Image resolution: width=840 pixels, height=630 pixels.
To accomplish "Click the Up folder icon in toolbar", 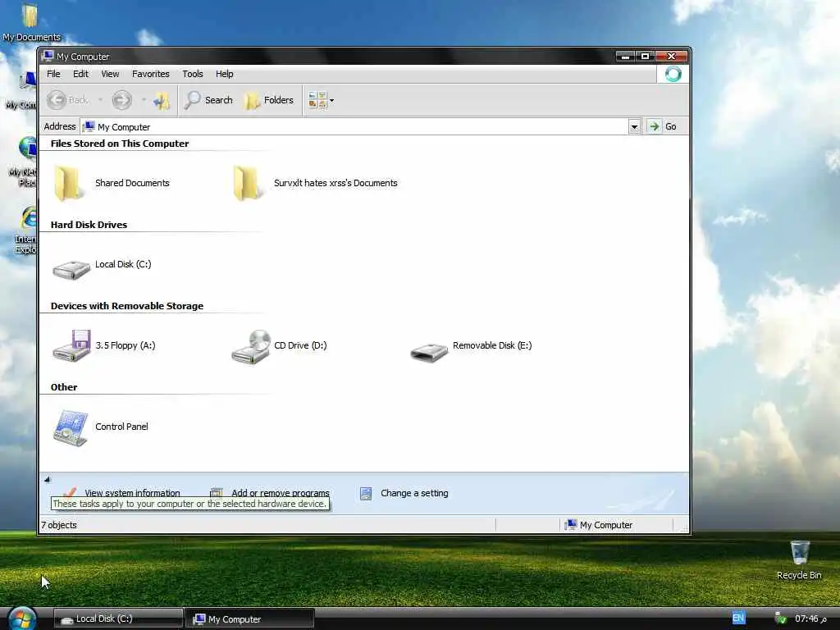I will 162,100.
